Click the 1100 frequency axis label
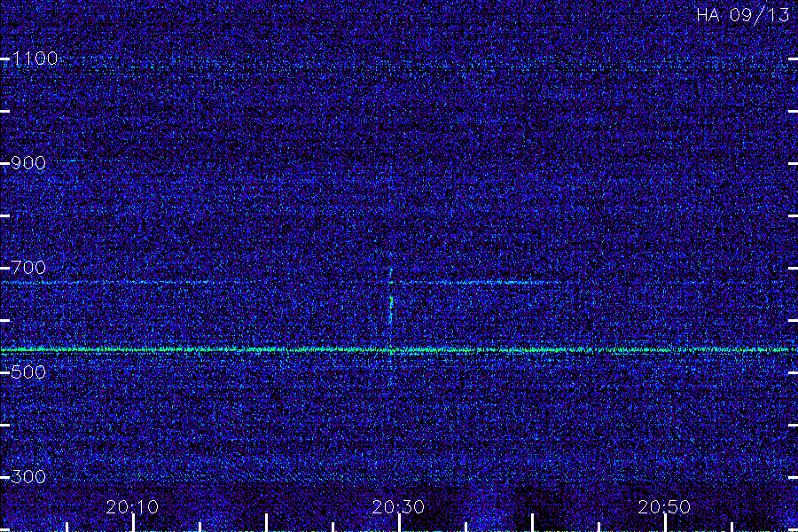 [35, 59]
